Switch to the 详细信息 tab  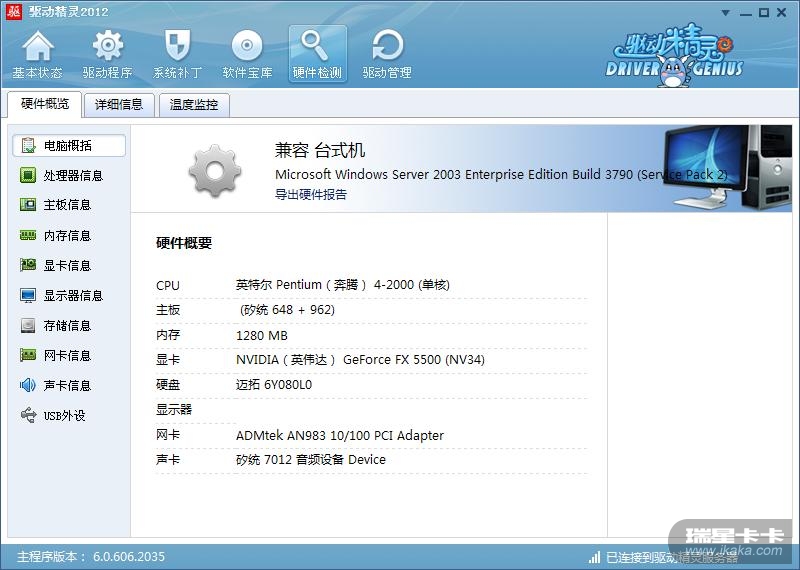(119, 105)
